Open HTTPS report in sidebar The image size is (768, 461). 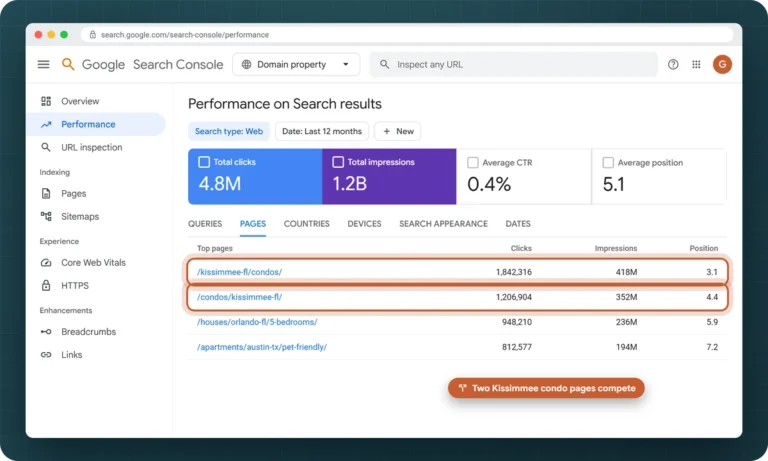(x=75, y=286)
